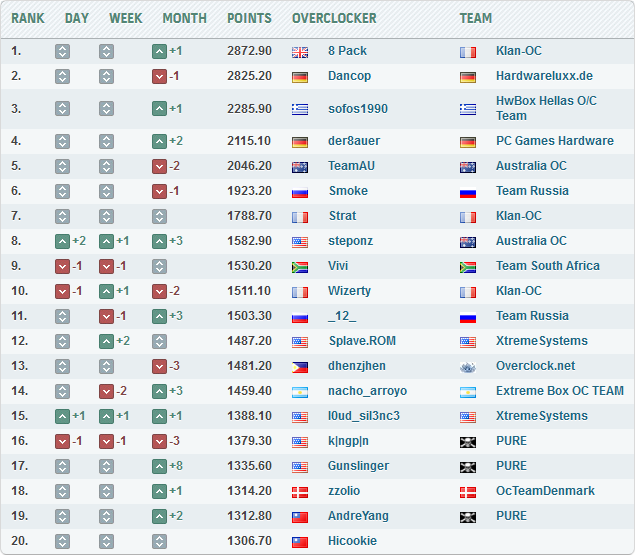Click the Philippine flag next to dhenzjhen
The image size is (635, 555).
(300, 367)
